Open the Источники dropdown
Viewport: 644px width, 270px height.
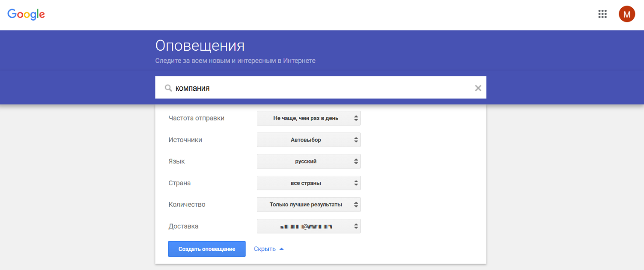coord(308,140)
